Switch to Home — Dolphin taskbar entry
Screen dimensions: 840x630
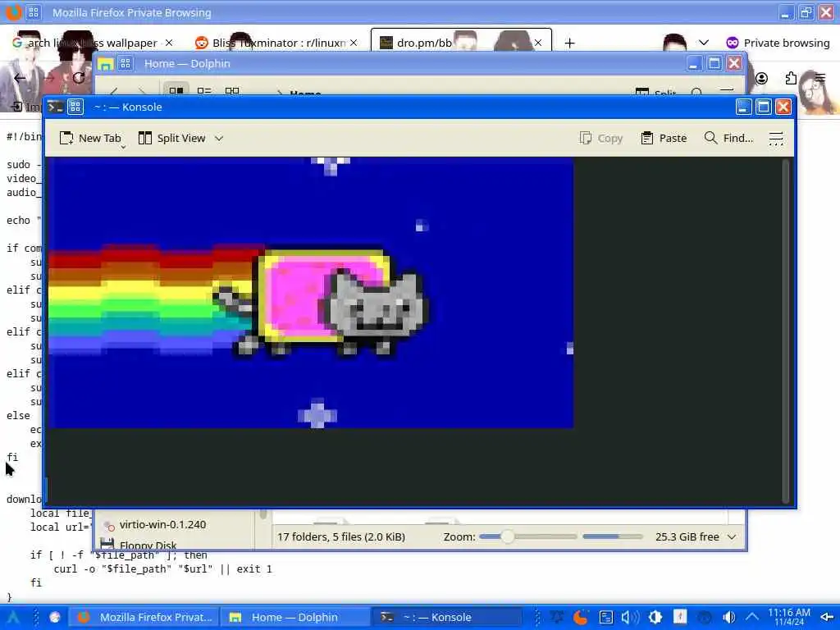click(x=294, y=617)
